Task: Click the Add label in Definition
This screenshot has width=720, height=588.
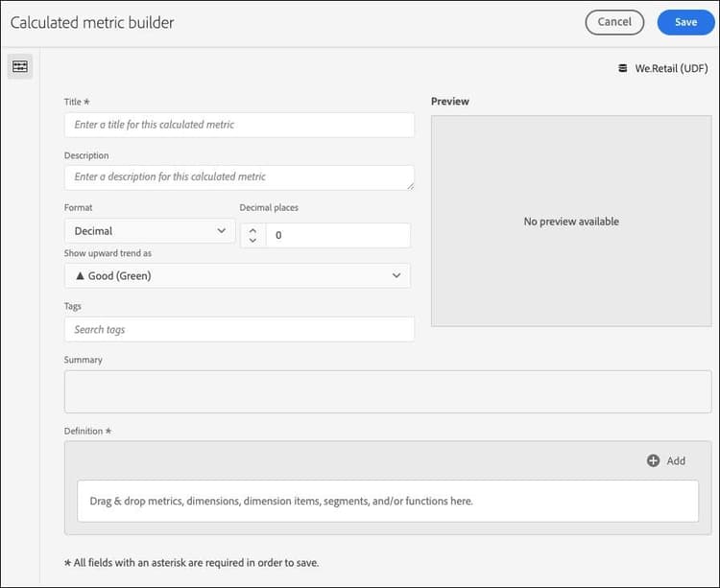Action: coord(676,461)
